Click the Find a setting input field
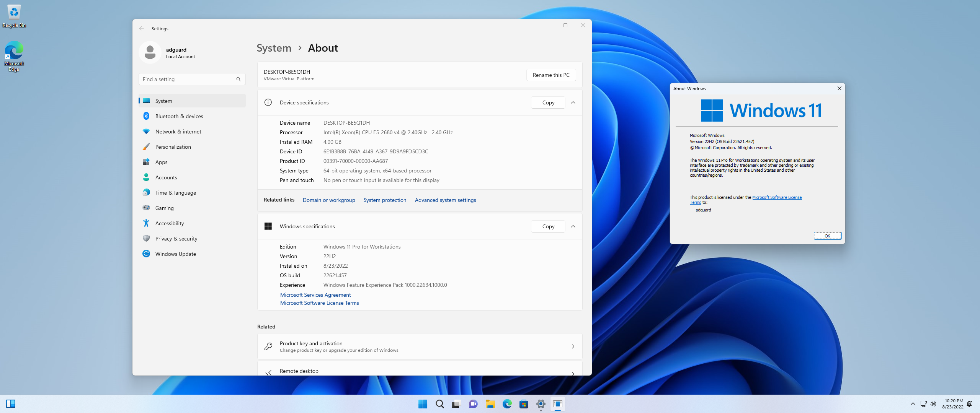This screenshot has width=980, height=413. [191, 79]
